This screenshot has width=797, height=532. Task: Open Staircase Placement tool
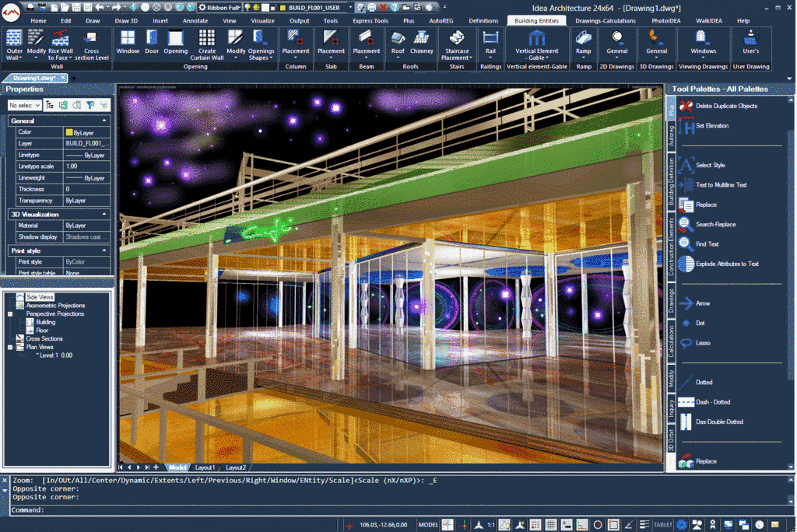pyautogui.click(x=456, y=44)
